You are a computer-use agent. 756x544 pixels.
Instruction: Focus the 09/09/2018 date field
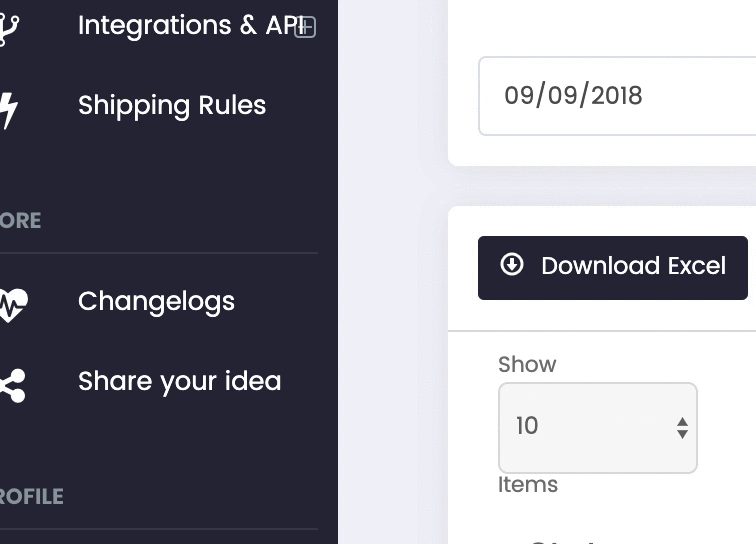pyautogui.click(x=617, y=96)
